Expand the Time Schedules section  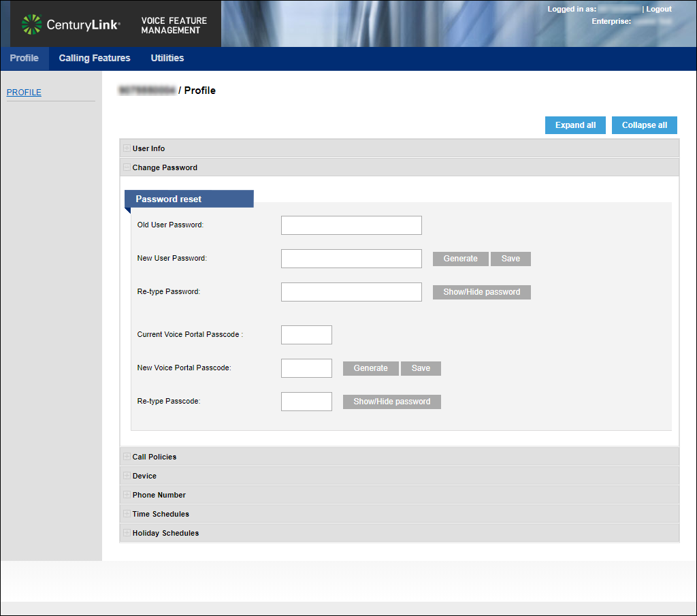tap(399, 514)
